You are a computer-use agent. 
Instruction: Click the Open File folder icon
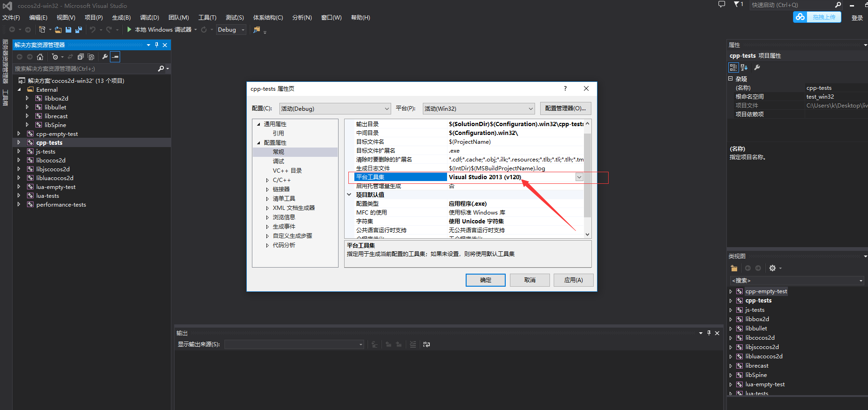(x=58, y=30)
